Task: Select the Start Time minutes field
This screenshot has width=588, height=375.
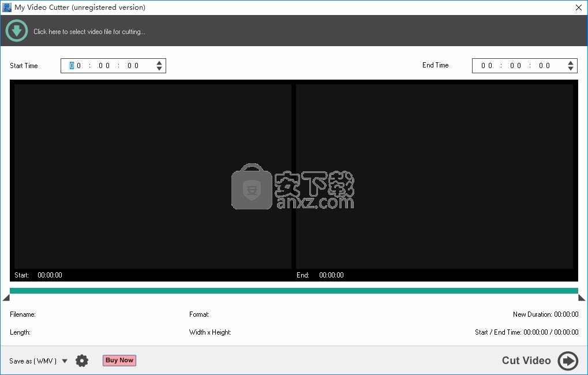Action: (104, 66)
